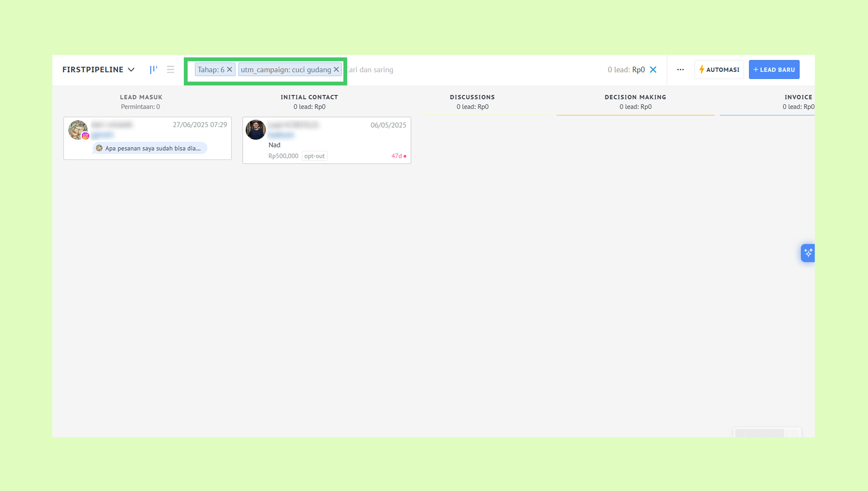Switch to pipeline board view icon
This screenshot has height=491, width=868.
pyautogui.click(x=153, y=70)
